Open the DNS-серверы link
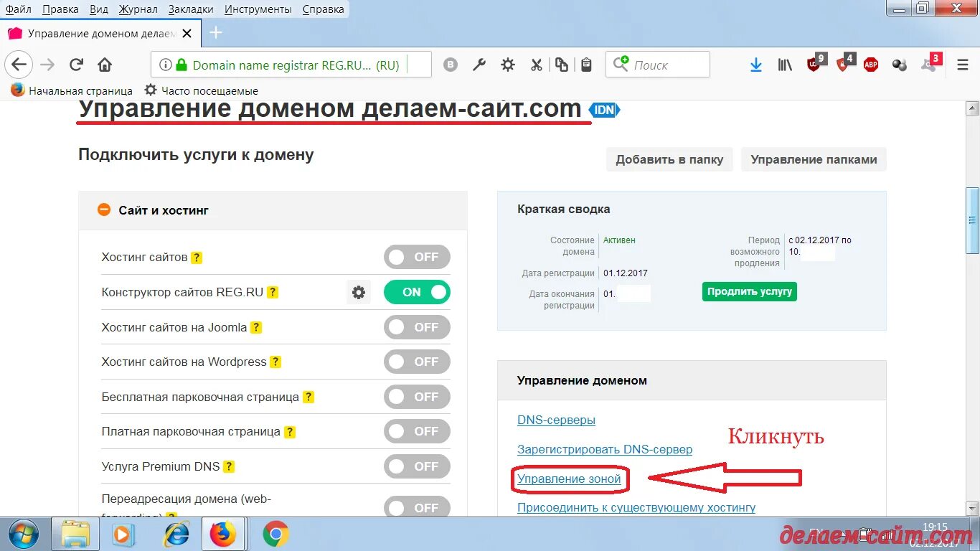 (x=556, y=420)
